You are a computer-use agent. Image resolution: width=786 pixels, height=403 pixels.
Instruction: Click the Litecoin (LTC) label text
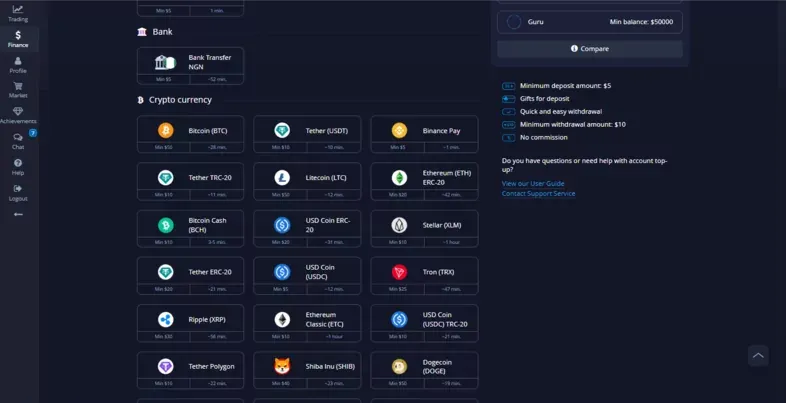[326, 178]
